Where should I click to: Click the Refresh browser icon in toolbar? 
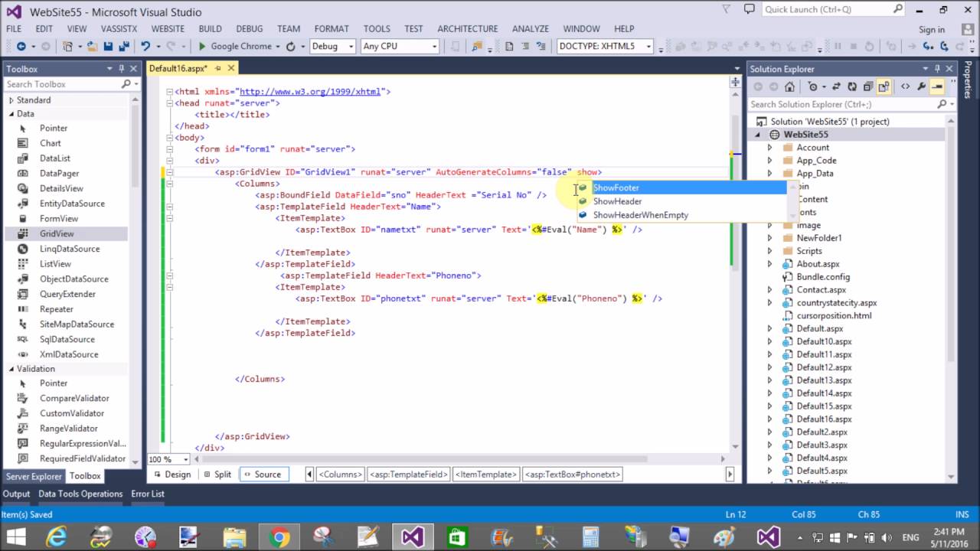click(x=290, y=46)
